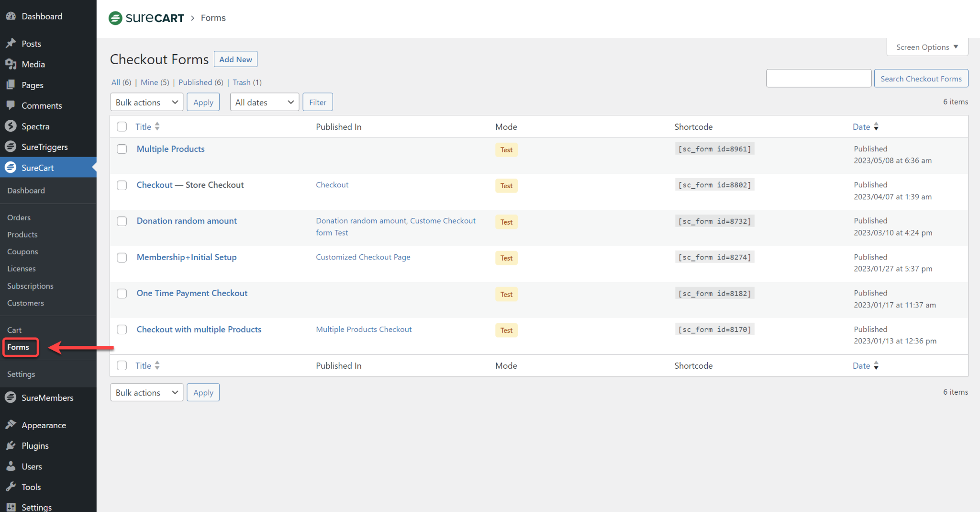This screenshot has height=512, width=980.
Task: Select all forms with footer checkbox
Action: 122,365
